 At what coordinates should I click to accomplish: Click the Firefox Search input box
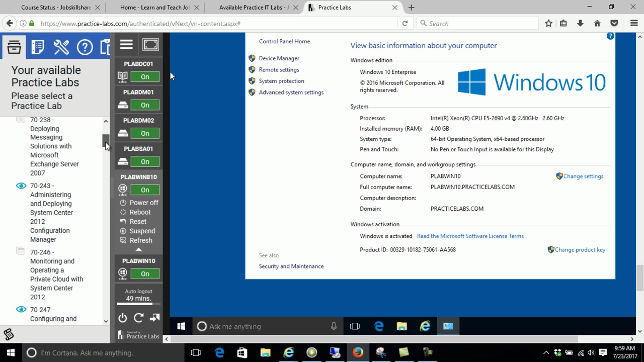point(477,23)
